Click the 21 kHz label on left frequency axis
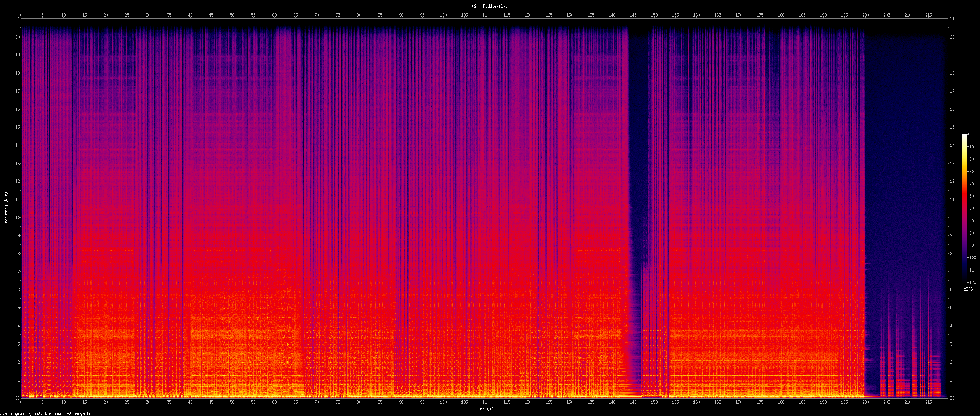The width and height of the screenshot is (980, 416). click(17, 19)
